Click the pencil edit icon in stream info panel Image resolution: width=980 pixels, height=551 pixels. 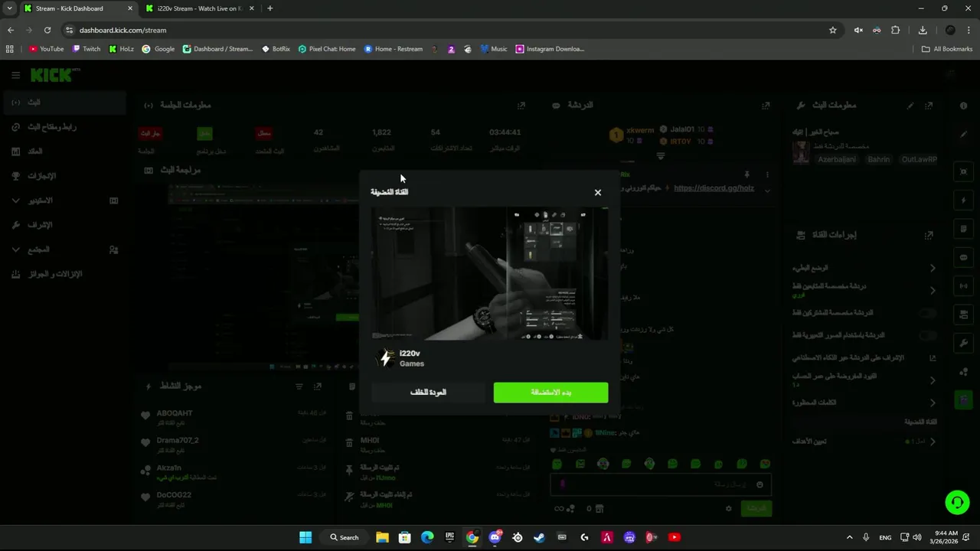[x=910, y=106]
